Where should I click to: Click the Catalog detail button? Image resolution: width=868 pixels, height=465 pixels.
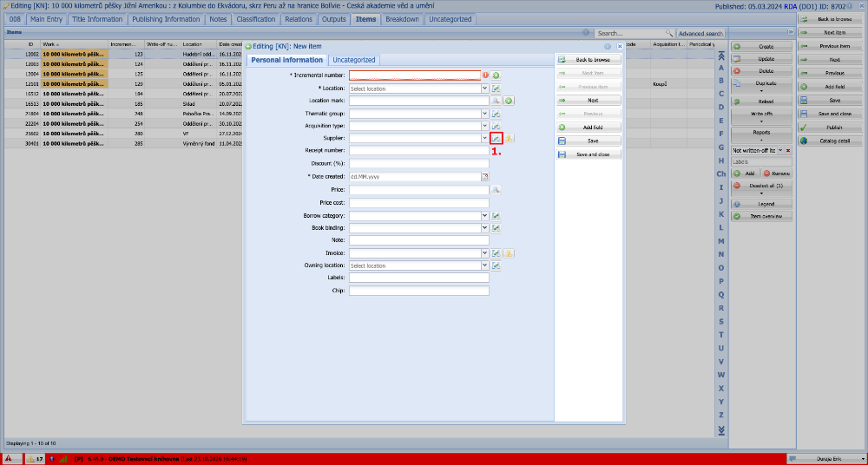pyautogui.click(x=830, y=141)
